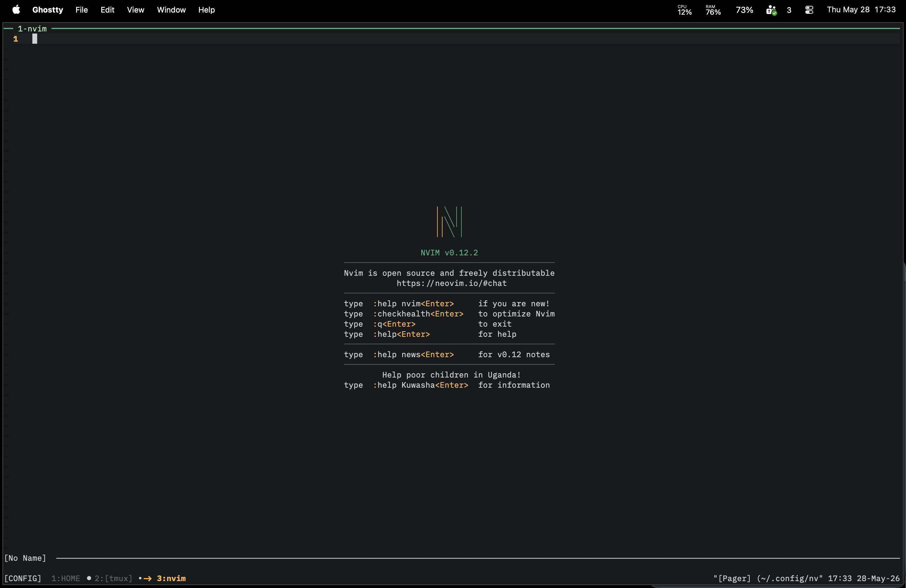Check the RAM usage indicator
The height and width of the screenshot is (588, 906).
coord(713,10)
